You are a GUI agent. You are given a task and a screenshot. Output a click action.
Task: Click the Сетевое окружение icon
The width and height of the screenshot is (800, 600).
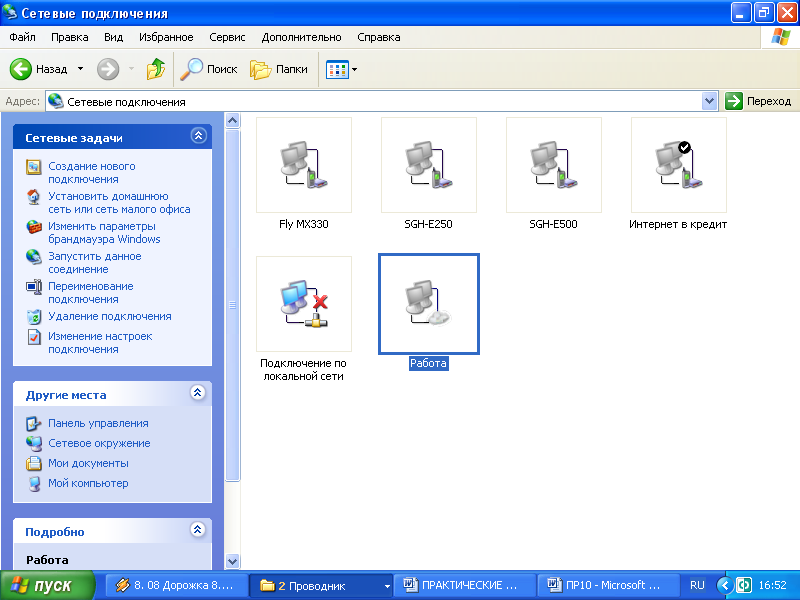pos(34,443)
